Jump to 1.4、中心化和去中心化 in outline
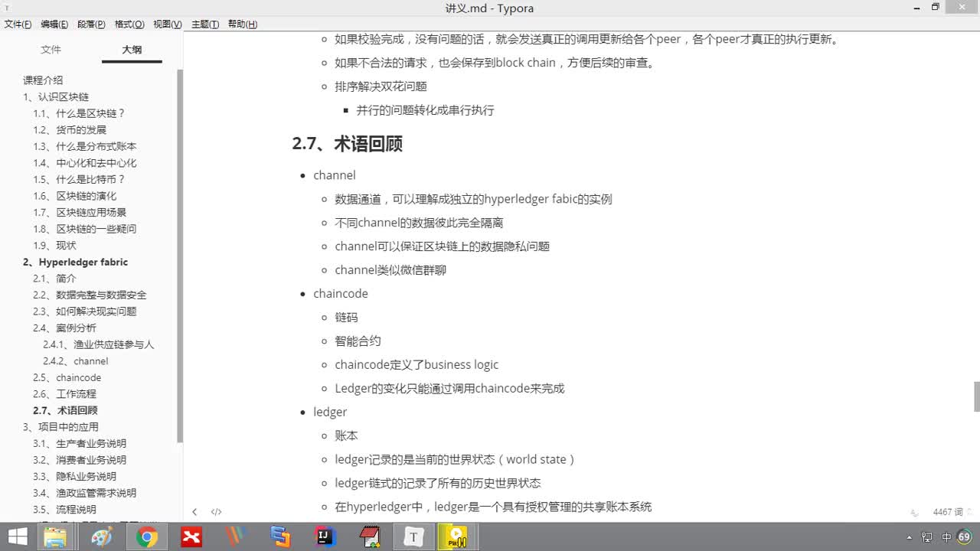The image size is (980, 551). point(84,163)
